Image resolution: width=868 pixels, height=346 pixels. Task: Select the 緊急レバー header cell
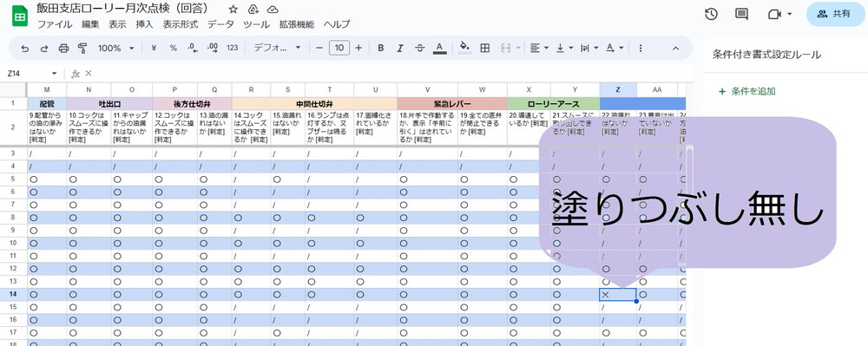[x=452, y=103]
